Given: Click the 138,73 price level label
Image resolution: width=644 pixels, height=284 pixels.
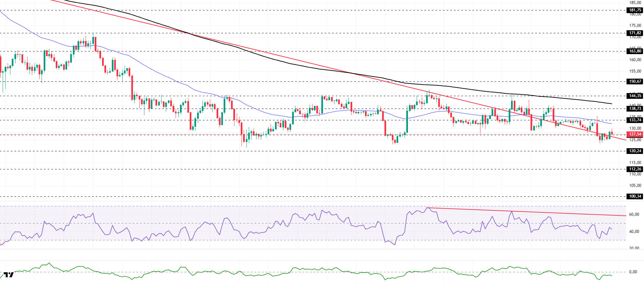Looking at the screenshot, I should [x=635, y=109].
